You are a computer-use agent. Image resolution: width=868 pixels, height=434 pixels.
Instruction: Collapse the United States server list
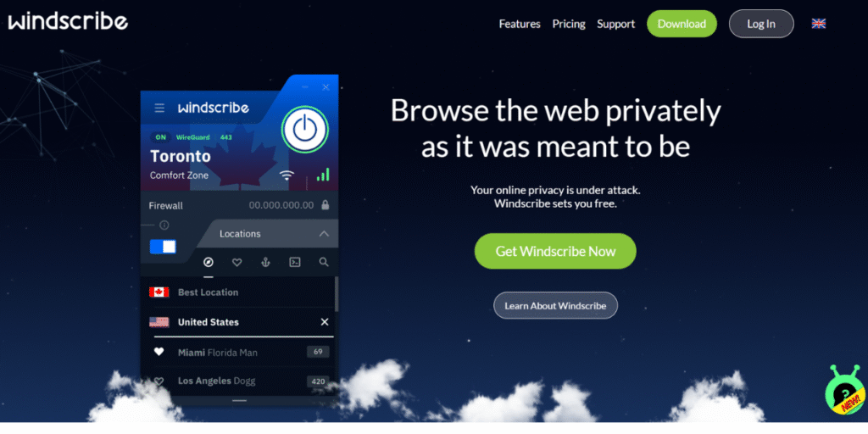(x=325, y=321)
